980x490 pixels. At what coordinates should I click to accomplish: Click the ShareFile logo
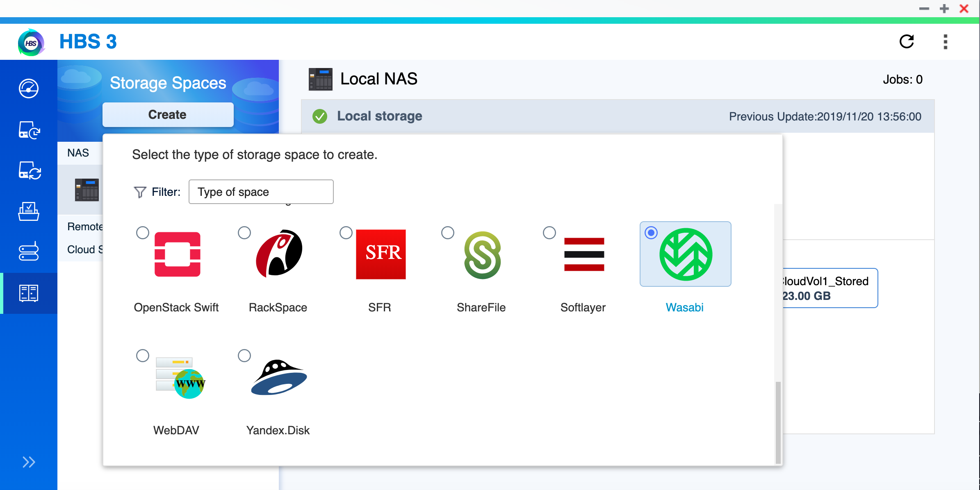coord(483,255)
